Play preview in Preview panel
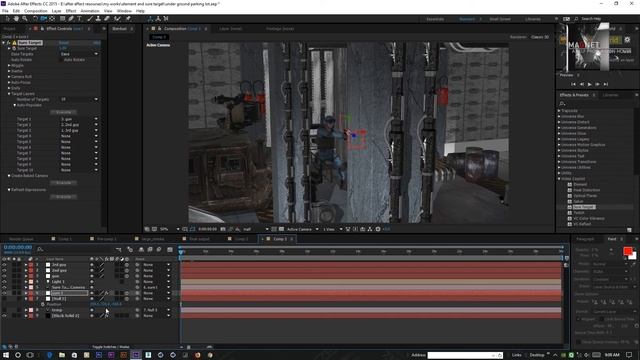This screenshot has width=640, height=360. (x=589, y=84)
